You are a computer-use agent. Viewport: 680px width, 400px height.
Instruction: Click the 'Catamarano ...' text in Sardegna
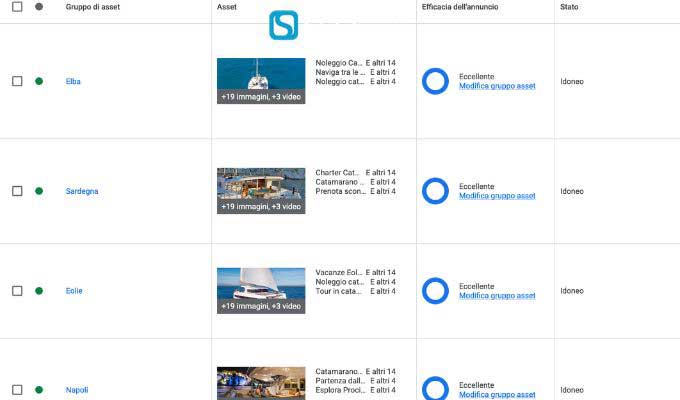340,182
